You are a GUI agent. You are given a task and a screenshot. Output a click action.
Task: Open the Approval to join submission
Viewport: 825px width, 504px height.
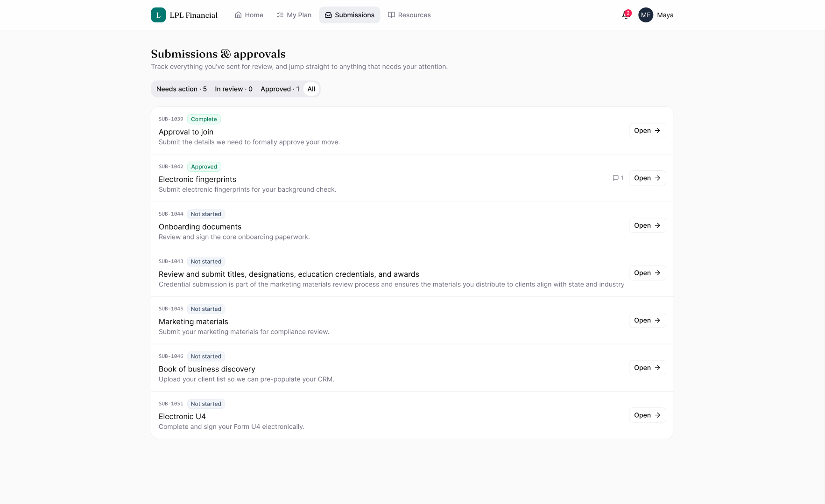click(647, 131)
